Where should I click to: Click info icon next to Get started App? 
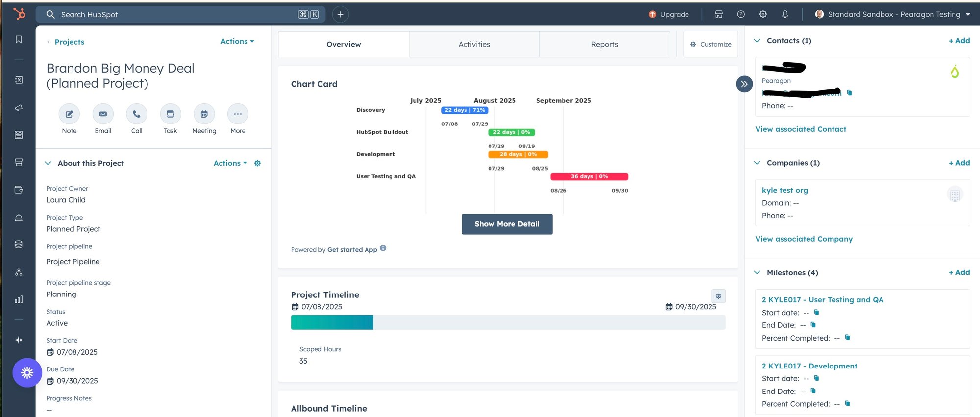(383, 248)
